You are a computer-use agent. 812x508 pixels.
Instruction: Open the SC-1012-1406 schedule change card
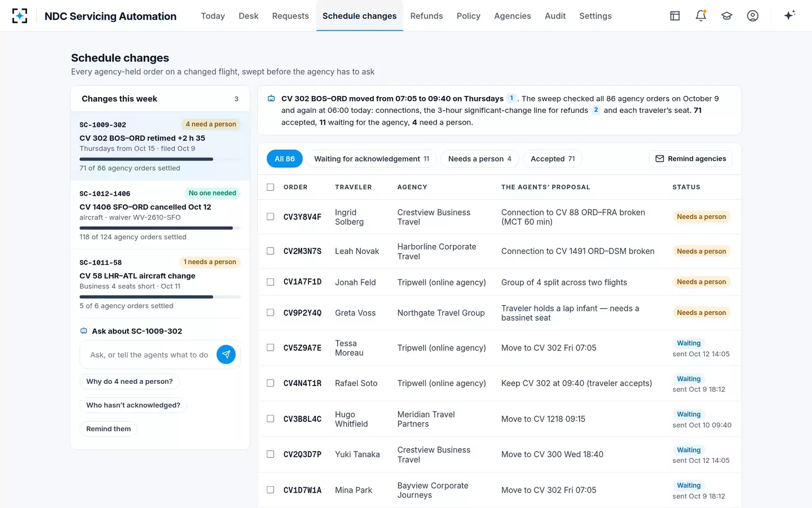tap(160, 215)
